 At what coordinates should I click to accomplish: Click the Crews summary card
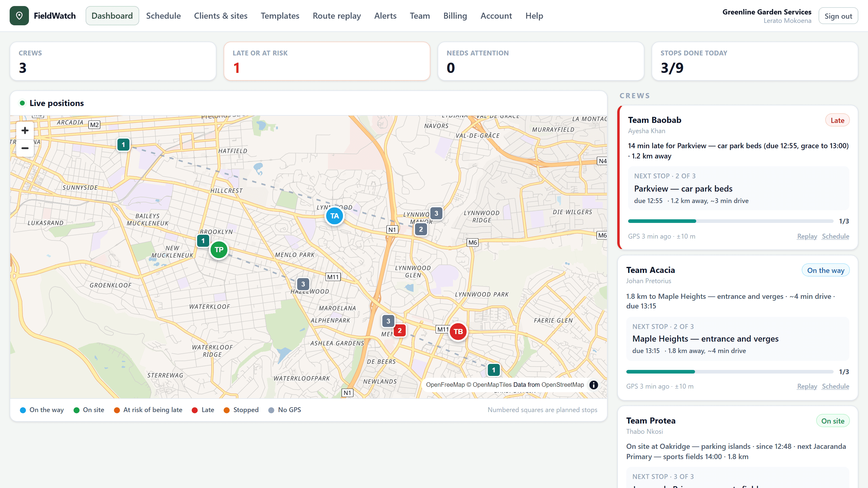pos(113,61)
